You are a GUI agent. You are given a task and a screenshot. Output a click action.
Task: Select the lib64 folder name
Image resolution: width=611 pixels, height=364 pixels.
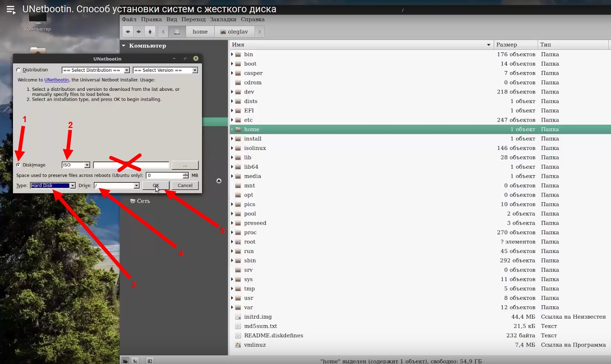(251, 167)
